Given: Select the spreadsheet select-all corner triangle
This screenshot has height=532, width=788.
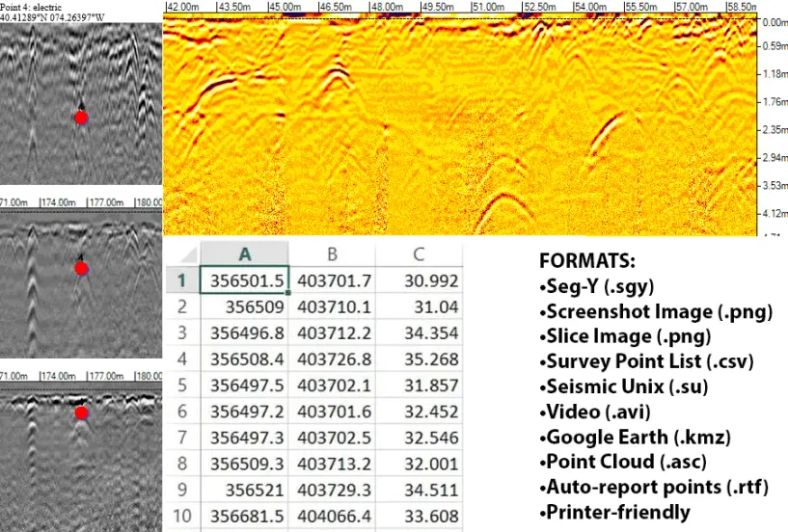Looking at the screenshot, I should (x=189, y=254).
